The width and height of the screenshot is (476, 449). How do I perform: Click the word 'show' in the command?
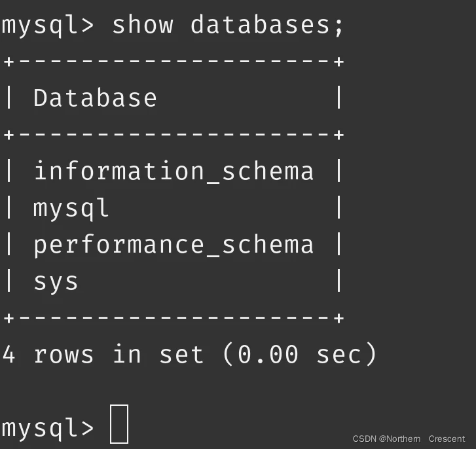143,24
